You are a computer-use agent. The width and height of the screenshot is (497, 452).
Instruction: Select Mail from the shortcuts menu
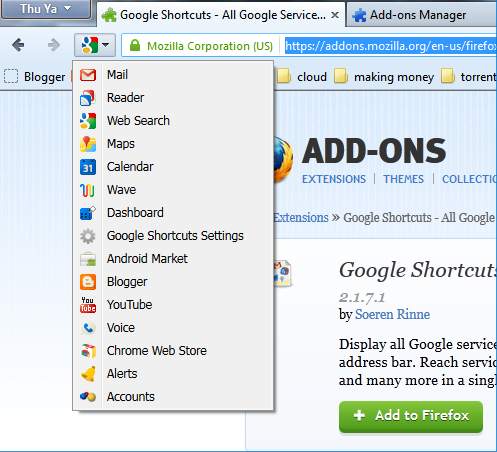173,75
